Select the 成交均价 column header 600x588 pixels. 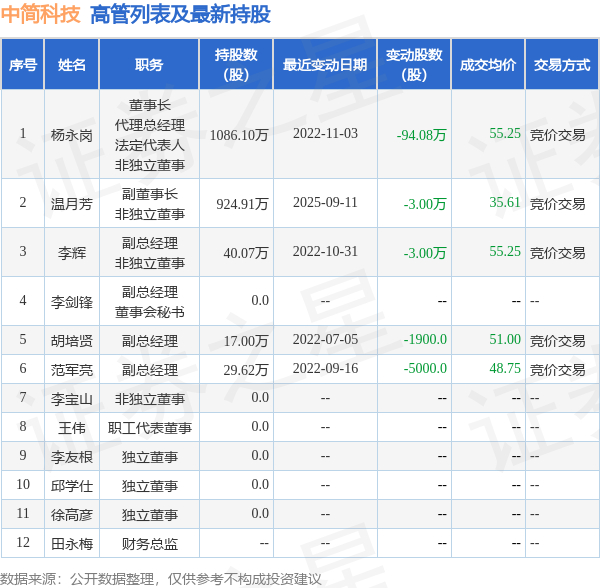click(488, 65)
